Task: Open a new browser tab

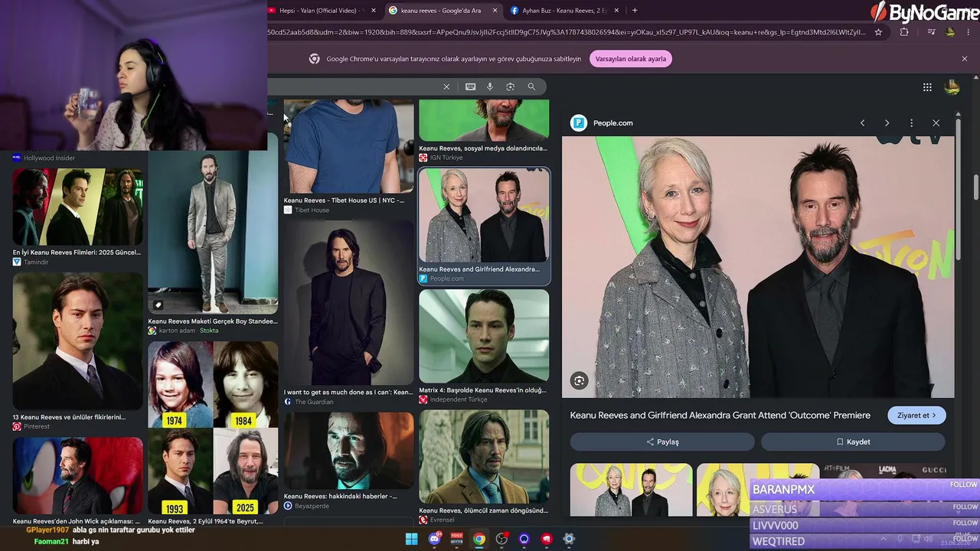Action: [x=635, y=10]
